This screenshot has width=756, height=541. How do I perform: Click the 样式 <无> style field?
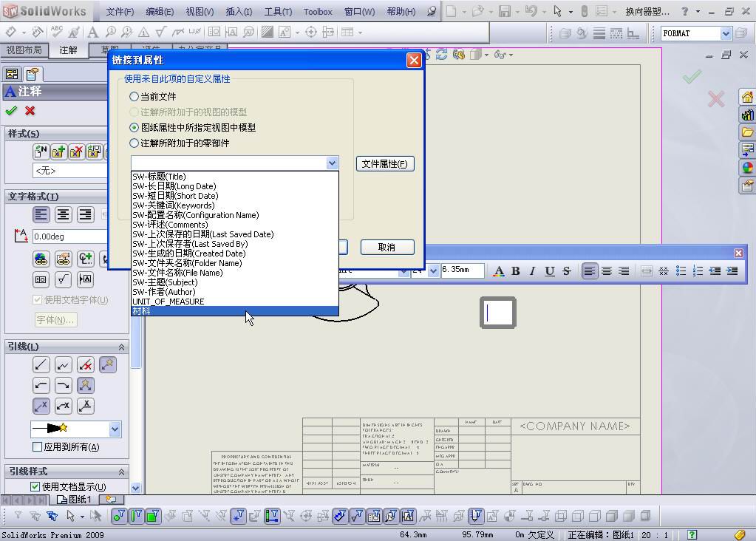click(70, 171)
